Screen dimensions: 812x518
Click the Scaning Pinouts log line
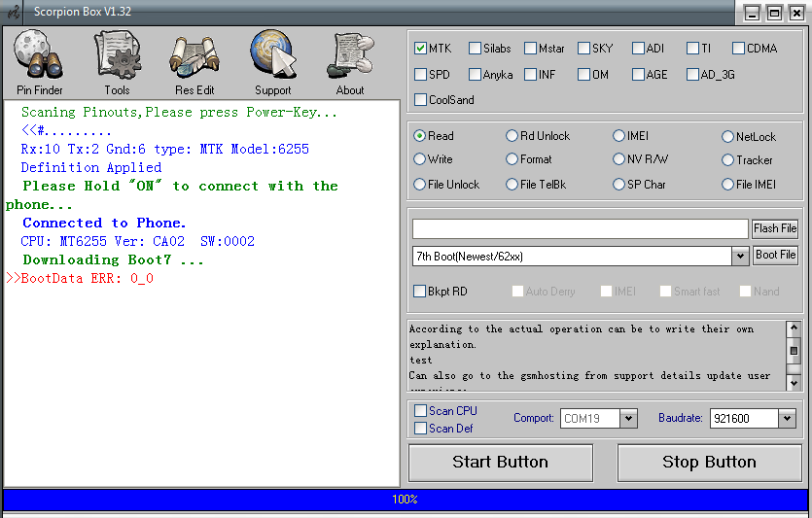pyautogui.click(x=179, y=113)
